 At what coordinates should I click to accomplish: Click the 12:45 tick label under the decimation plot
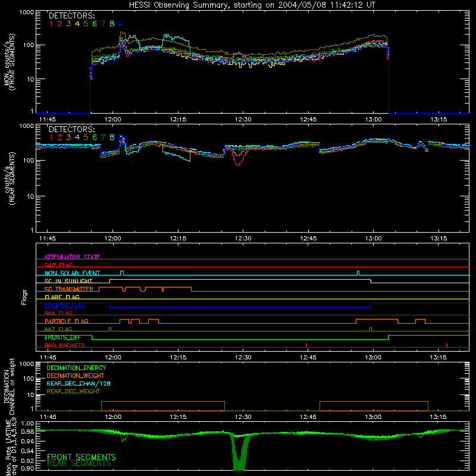pyautogui.click(x=308, y=417)
